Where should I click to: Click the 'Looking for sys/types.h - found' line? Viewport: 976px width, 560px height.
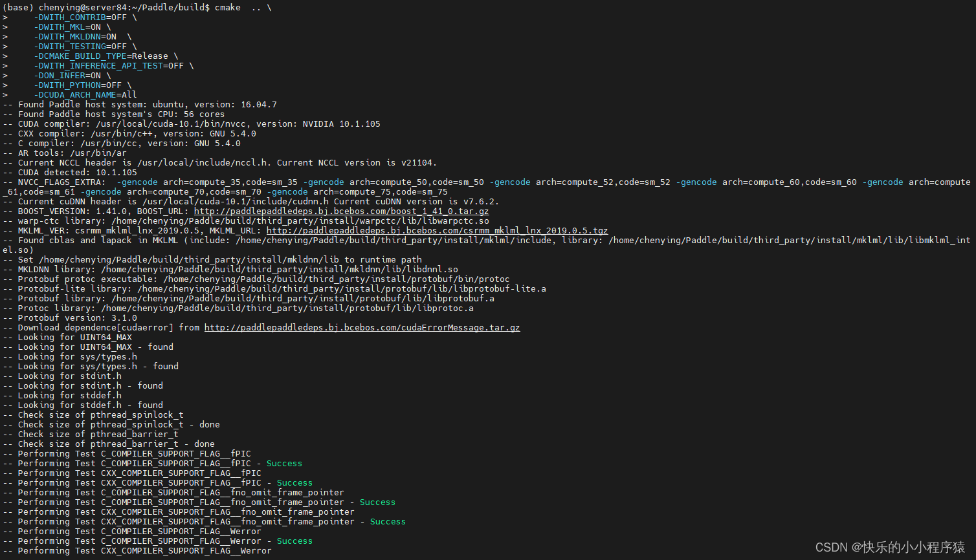91,367
